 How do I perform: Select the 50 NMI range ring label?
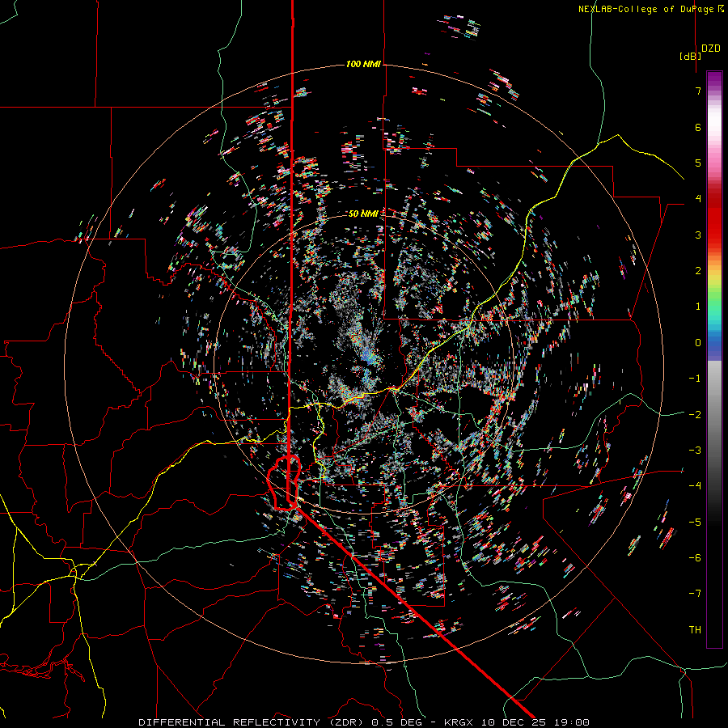(x=363, y=214)
